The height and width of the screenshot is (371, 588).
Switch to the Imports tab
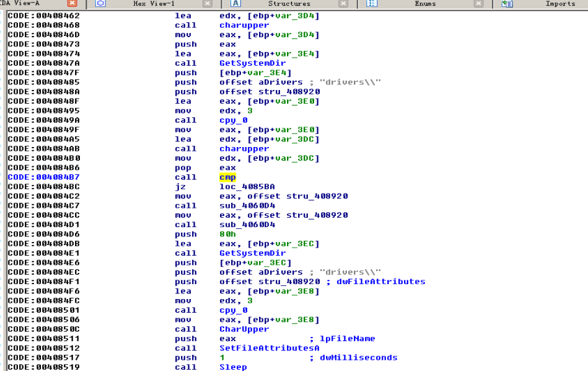coord(560,4)
